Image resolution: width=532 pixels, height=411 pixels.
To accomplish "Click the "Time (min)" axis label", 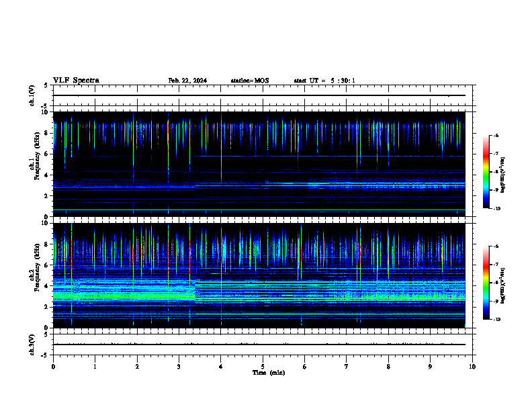I will 269,373.
